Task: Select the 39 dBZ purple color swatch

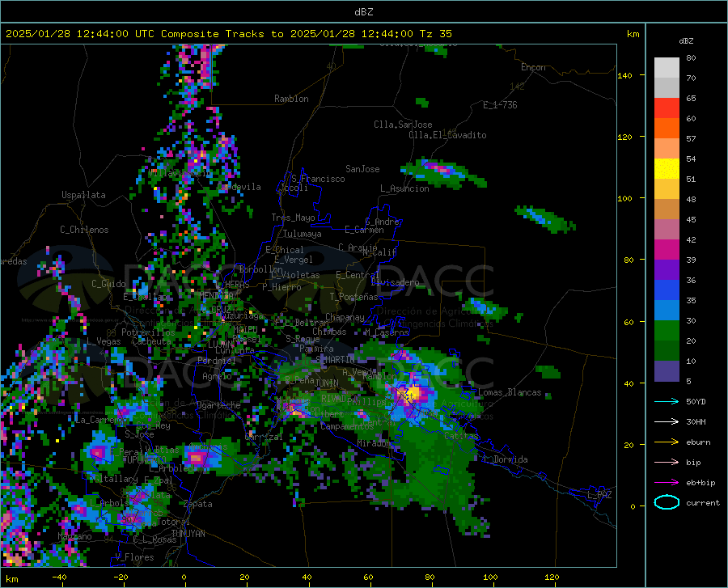Action: coord(667,270)
